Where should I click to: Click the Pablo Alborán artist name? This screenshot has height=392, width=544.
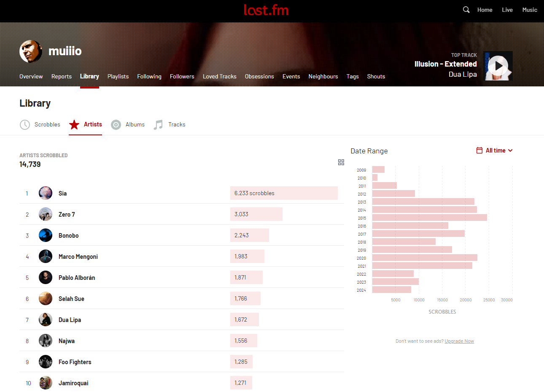[x=77, y=277]
